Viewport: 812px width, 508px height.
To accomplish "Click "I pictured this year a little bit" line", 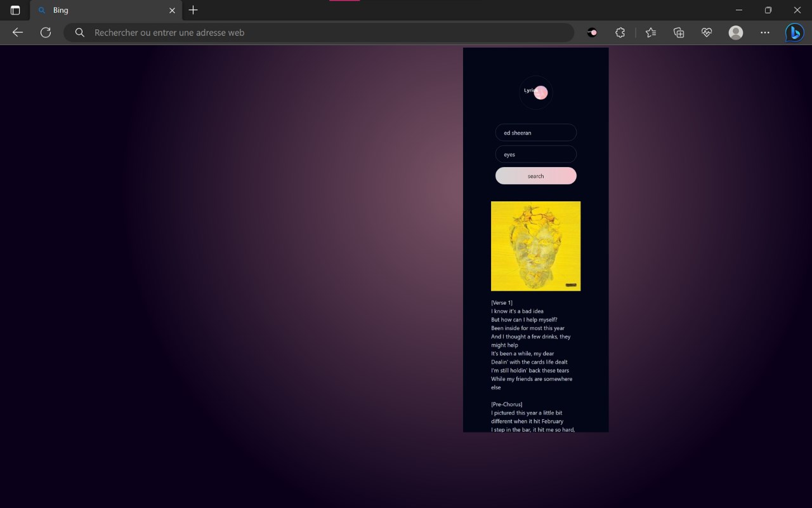I will (527, 413).
